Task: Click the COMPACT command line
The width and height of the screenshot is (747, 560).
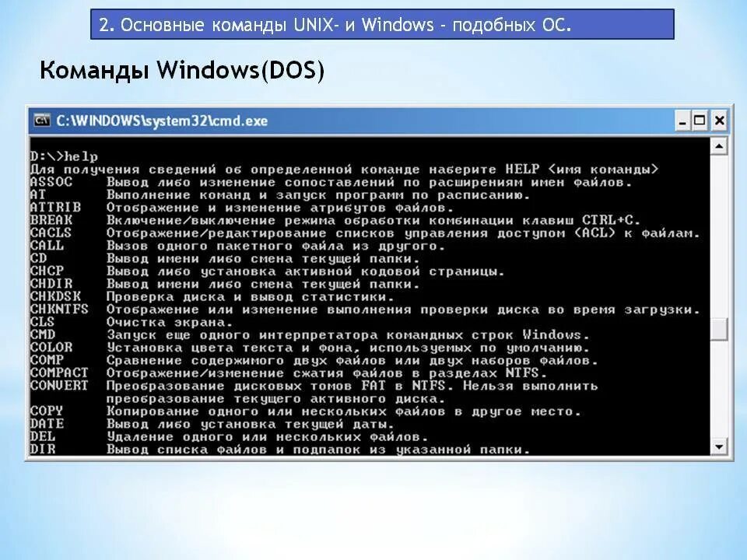Action: click(288, 373)
